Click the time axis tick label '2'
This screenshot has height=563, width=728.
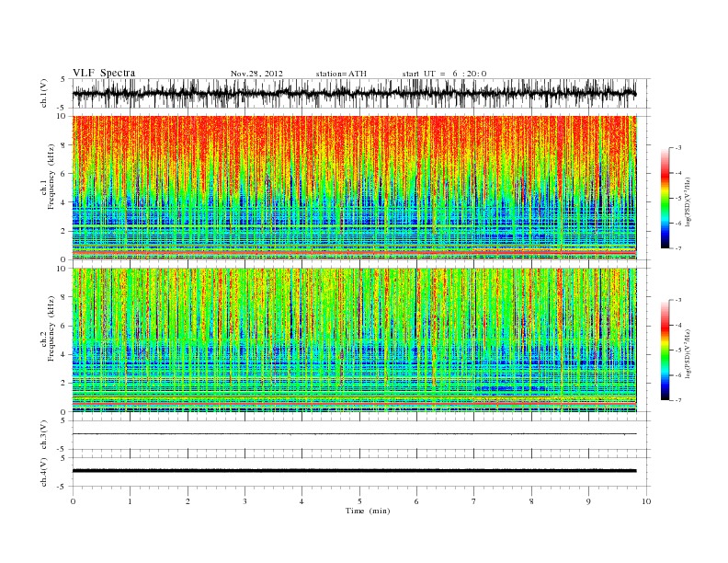(188, 501)
